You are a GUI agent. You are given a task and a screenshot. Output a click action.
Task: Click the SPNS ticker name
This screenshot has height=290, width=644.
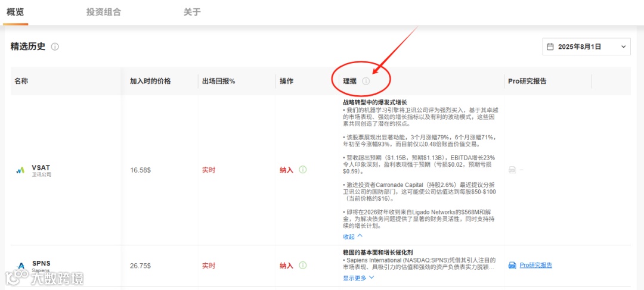(41, 263)
